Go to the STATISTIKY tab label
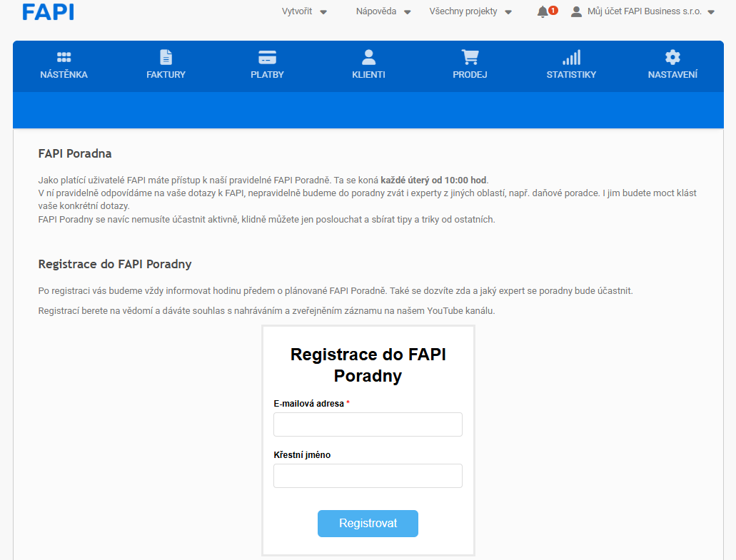This screenshot has width=736, height=560. (x=571, y=75)
